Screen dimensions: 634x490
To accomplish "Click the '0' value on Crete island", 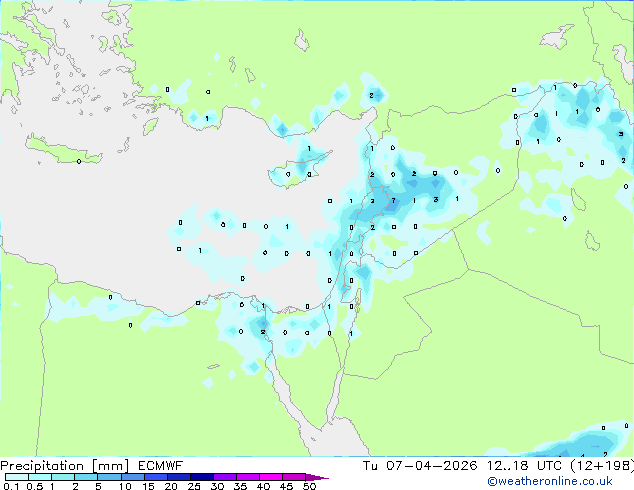I will click(x=79, y=161).
